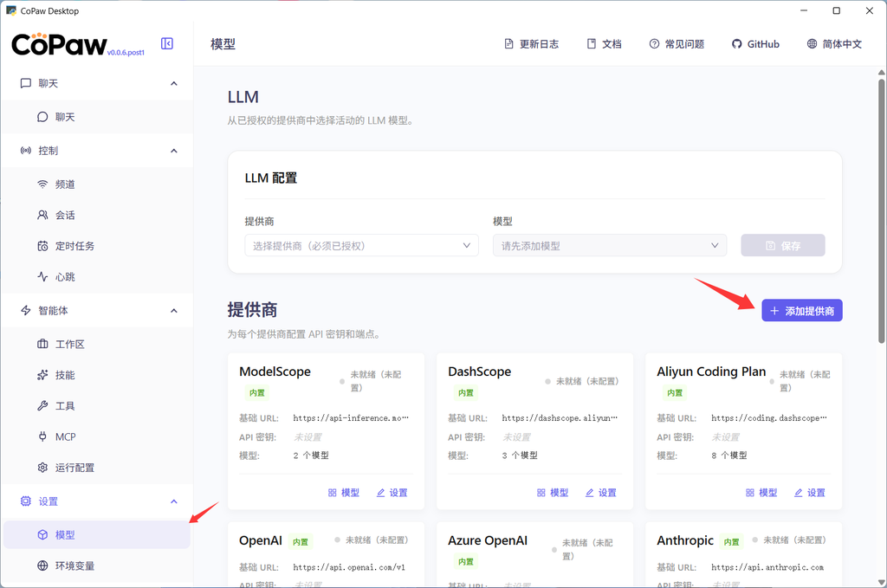Screen dimensions: 887x588
Task: Click the '8 个模型' text on Aliyun card
Action: [x=729, y=456]
